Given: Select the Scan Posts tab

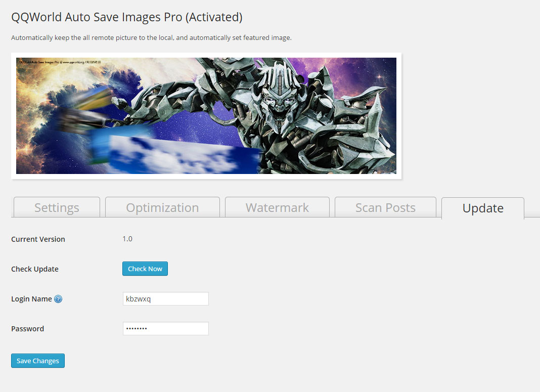Looking at the screenshot, I should coord(385,207).
